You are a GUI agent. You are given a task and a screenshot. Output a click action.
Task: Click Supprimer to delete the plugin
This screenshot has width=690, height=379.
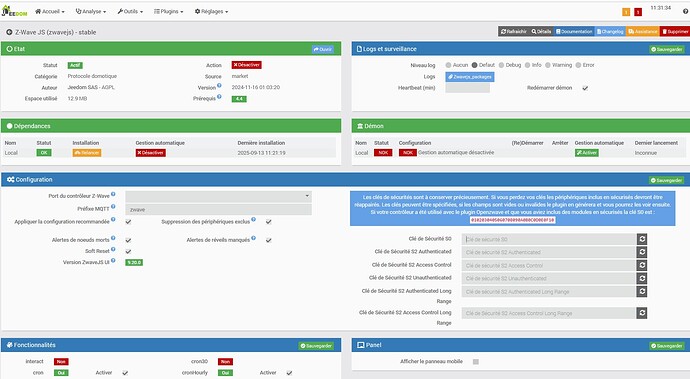point(675,32)
